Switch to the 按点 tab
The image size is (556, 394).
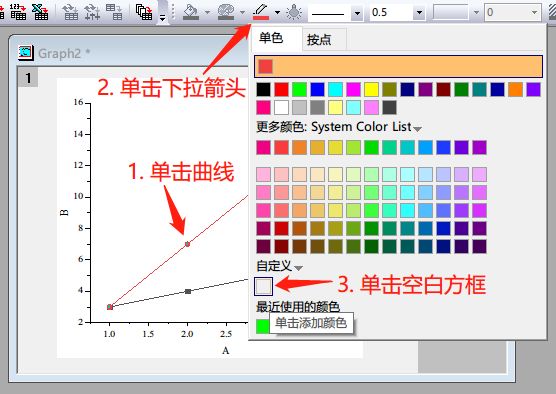click(319, 39)
